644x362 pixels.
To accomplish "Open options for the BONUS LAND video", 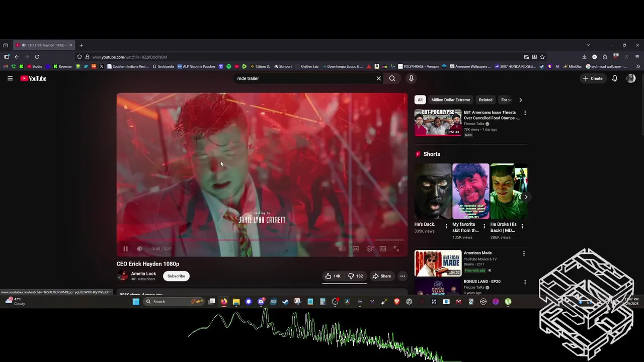I will (x=525, y=282).
